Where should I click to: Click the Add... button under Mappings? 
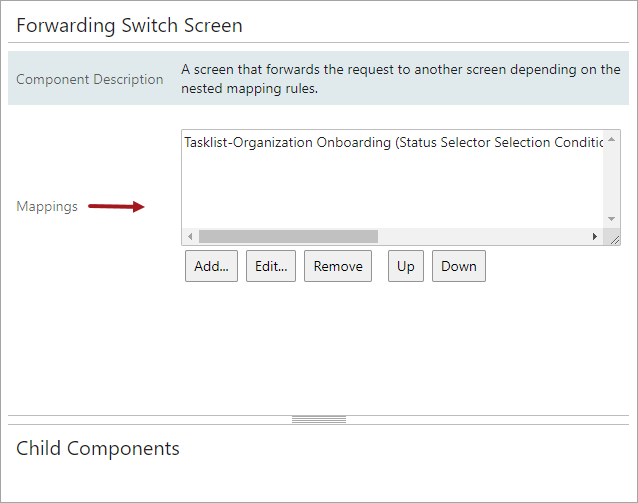(211, 266)
